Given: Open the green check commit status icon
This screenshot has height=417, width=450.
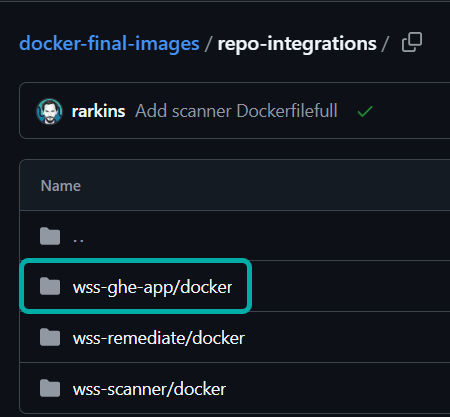Looking at the screenshot, I should (x=365, y=111).
